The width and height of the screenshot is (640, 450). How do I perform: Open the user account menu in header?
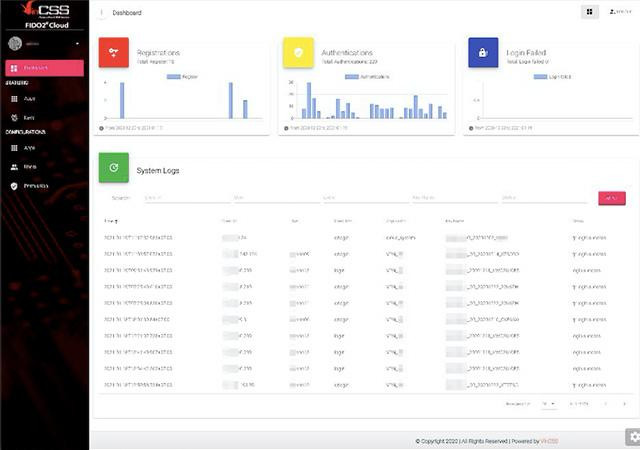(621, 12)
